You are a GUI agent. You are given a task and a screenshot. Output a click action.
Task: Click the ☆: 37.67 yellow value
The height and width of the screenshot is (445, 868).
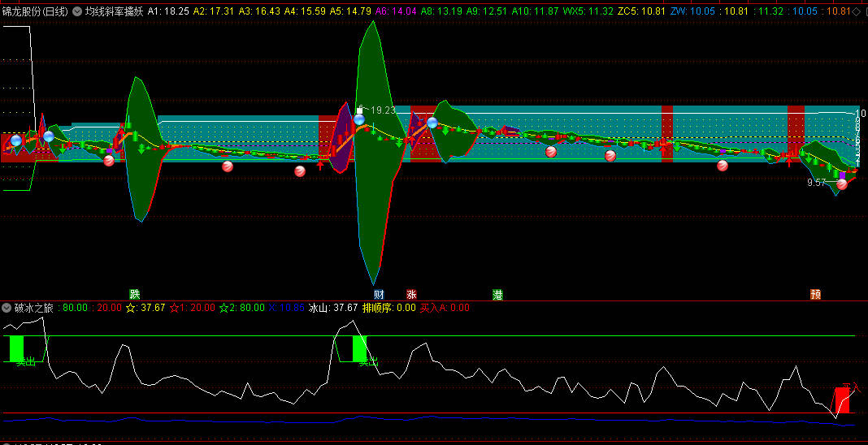click(145, 308)
